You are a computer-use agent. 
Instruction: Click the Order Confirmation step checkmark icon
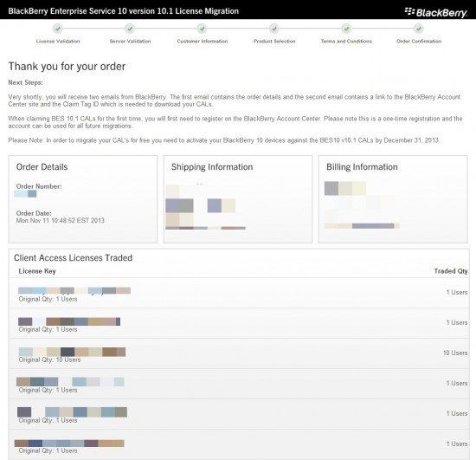pos(419,29)
